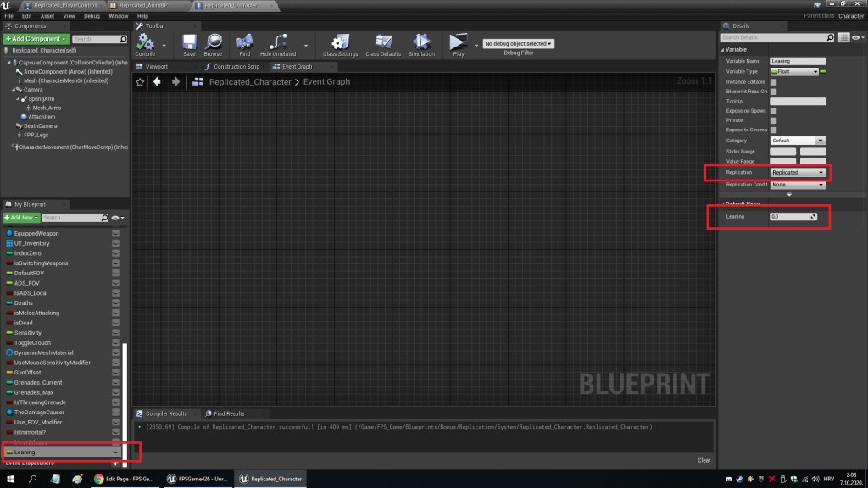Viewport: 868px width, 488px height.
Task: Enable the Instance Editable checkbox
Action: pyautogui.click(x=773, y=81)
